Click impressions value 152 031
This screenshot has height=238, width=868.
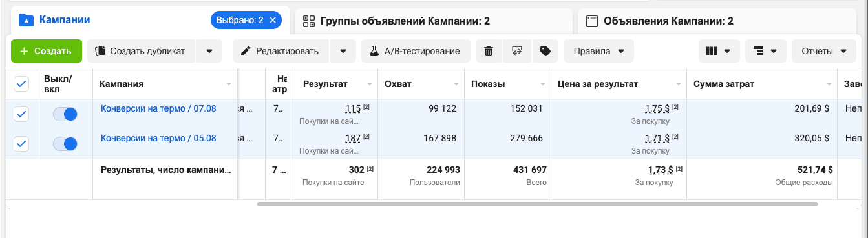(526, 108)
